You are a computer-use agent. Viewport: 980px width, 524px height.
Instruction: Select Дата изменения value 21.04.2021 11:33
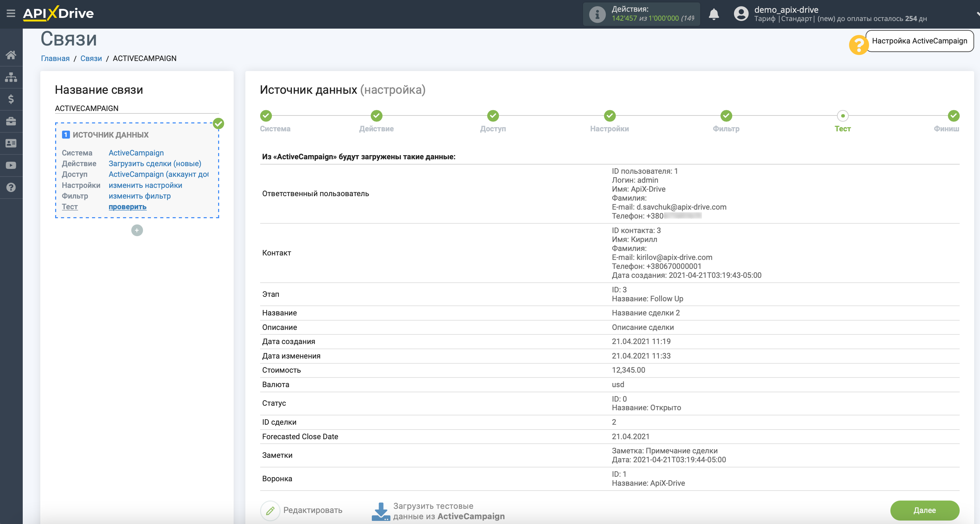point(641,356)
